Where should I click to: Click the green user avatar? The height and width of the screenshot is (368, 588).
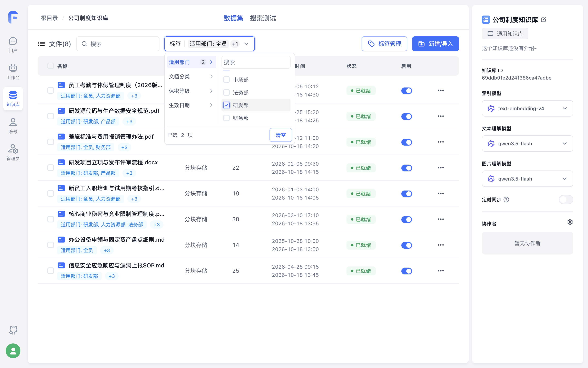coord(13,351)
